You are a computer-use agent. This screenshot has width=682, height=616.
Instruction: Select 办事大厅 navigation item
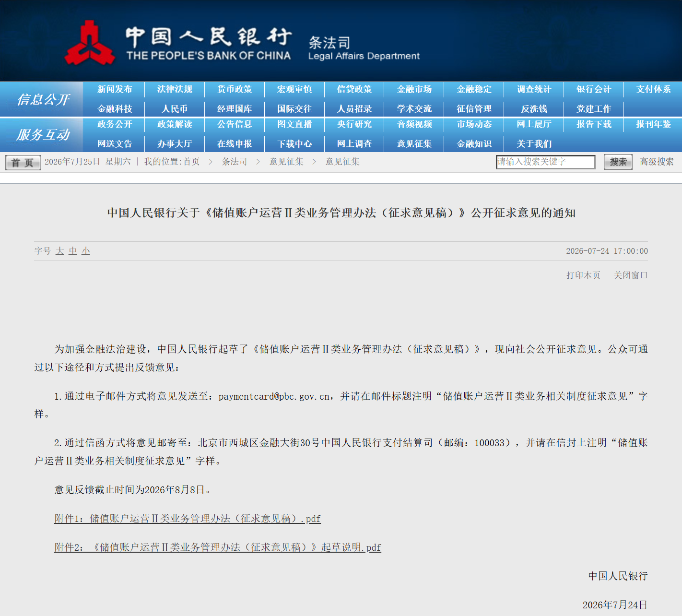pyautogui.click(x=175, y=144)
